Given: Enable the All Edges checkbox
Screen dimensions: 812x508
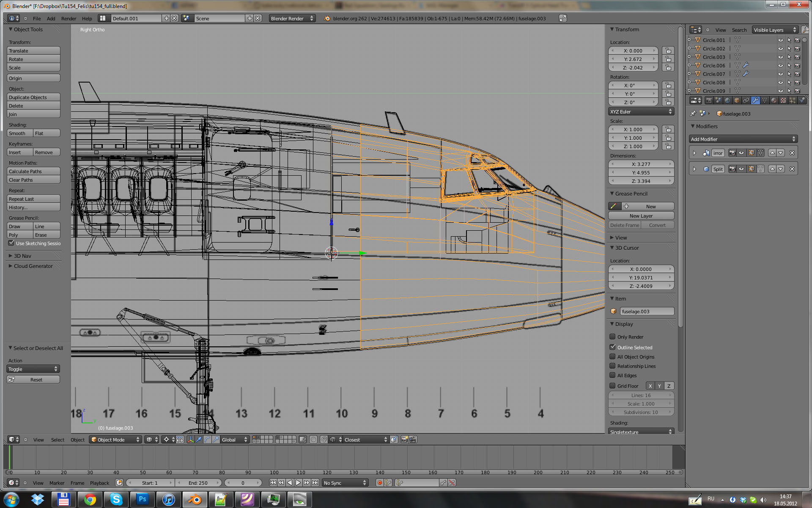Looking at the screenshot, I should (612, 375).
